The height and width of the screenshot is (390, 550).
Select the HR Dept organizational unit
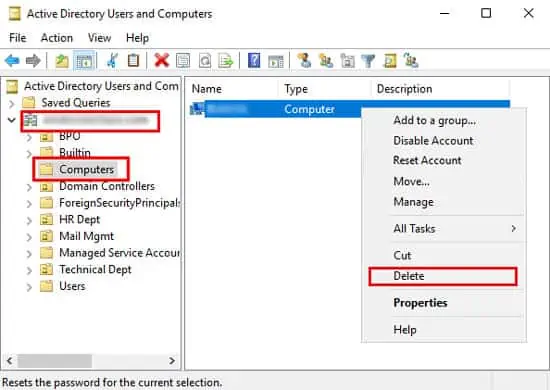80,220
